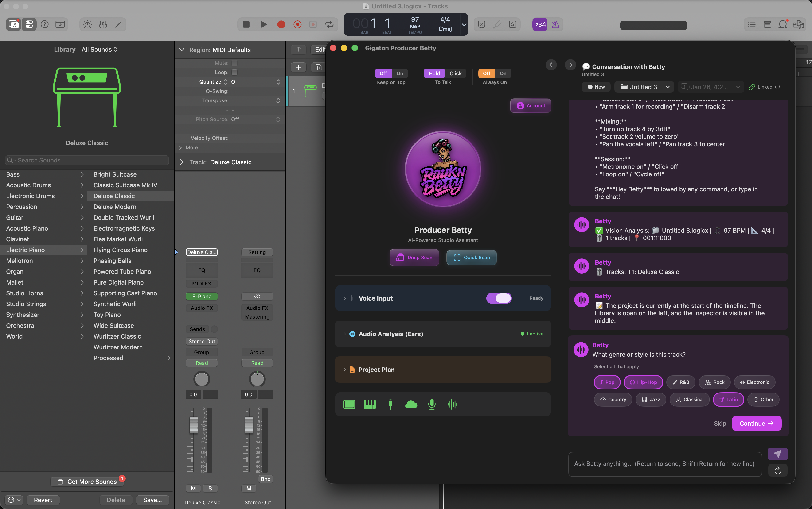This screenshot has height=509, width=812.
Task: Select Acoustic Drums category in Library
Action: pos(43,185)
